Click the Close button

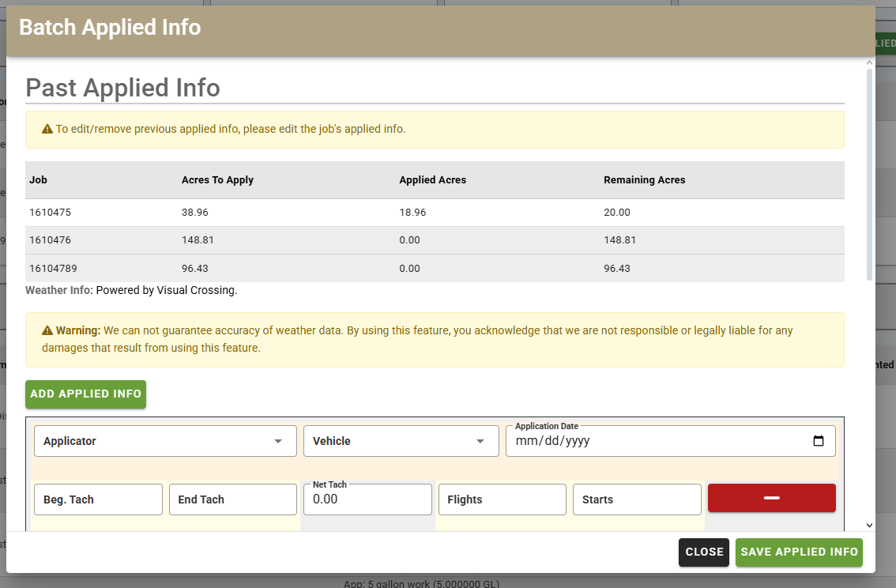point(704,552)
